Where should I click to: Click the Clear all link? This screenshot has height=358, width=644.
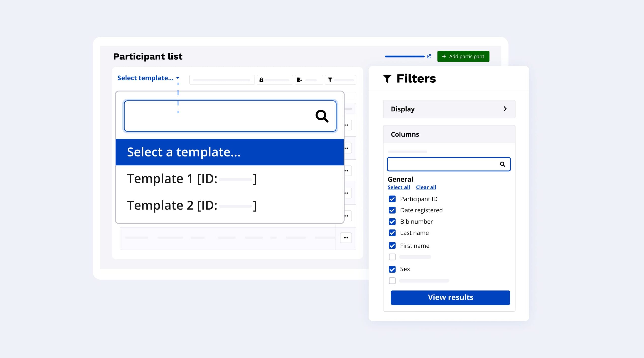(426, 187)
